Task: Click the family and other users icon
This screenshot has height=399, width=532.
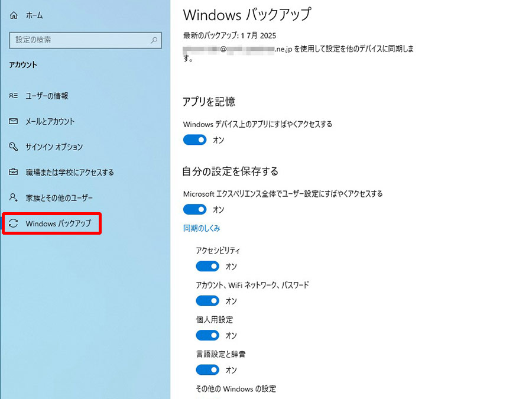Action: (13, 197)
